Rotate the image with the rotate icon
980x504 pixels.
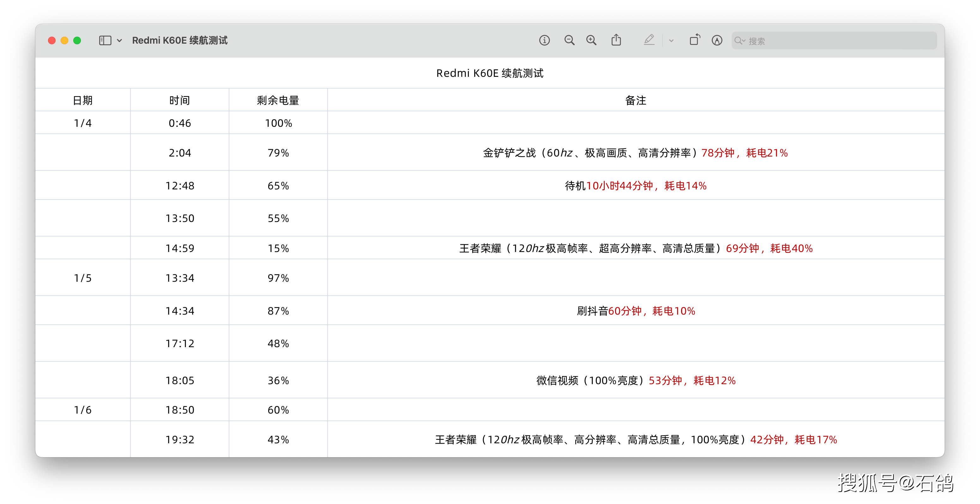coord(695,40)
